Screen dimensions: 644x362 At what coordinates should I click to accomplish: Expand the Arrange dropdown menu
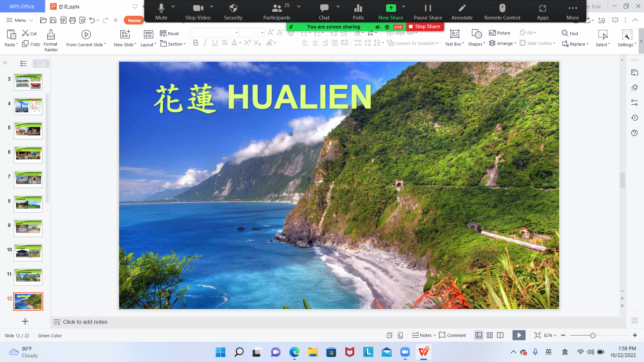pyautogui.click(x=505, y=44)
